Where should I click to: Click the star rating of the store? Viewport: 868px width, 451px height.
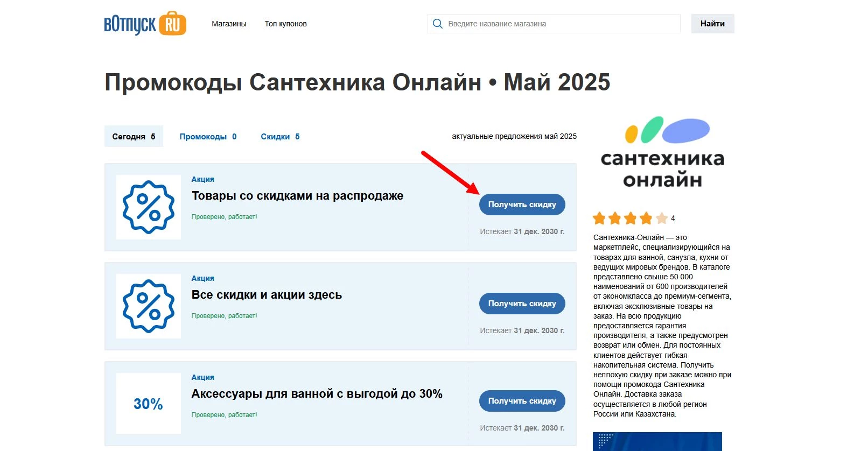(x=630, y=218)
